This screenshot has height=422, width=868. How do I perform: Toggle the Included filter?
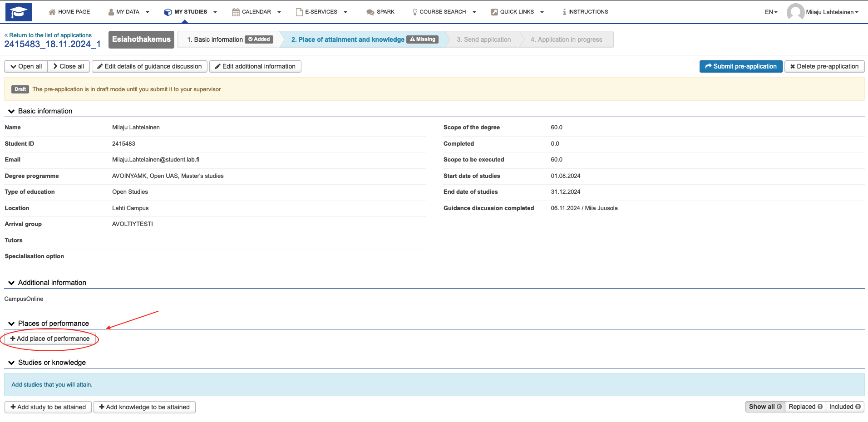tap(844, 407)
